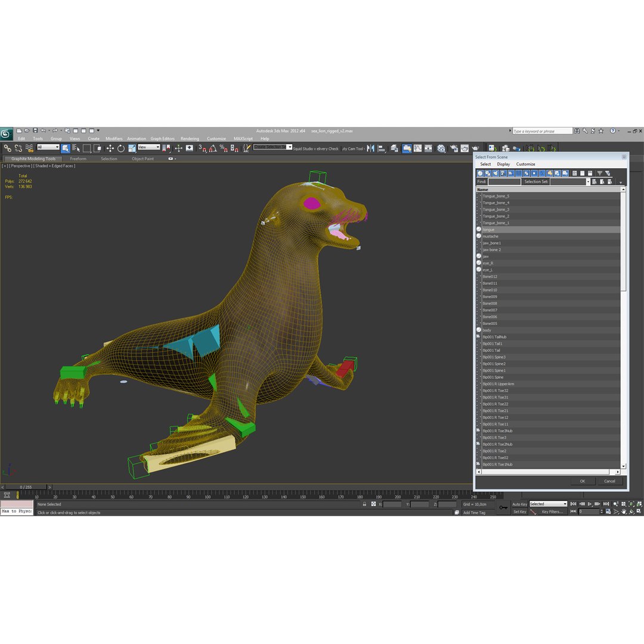This screenshot has height=644, width=644.
Task: Open the 3ds Max application menu logo
Action: pos(6,134)
